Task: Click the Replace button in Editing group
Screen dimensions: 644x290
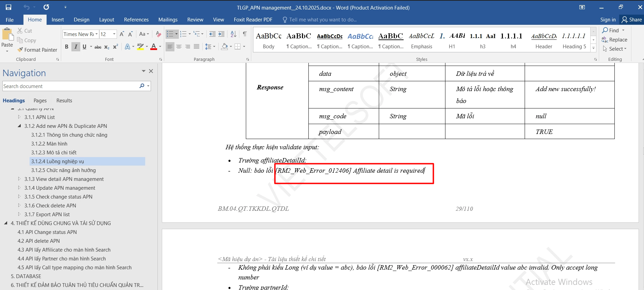Action: click(x=614, y=40)
